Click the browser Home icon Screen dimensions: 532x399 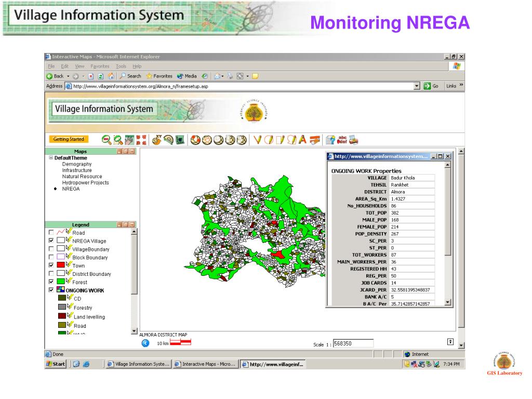(111, 76)
